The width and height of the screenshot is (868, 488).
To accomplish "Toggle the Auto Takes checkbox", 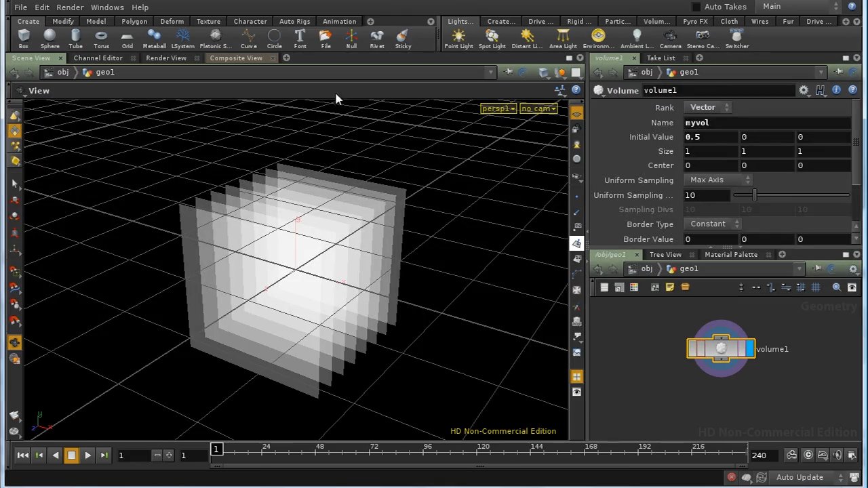I will [696, 7].
